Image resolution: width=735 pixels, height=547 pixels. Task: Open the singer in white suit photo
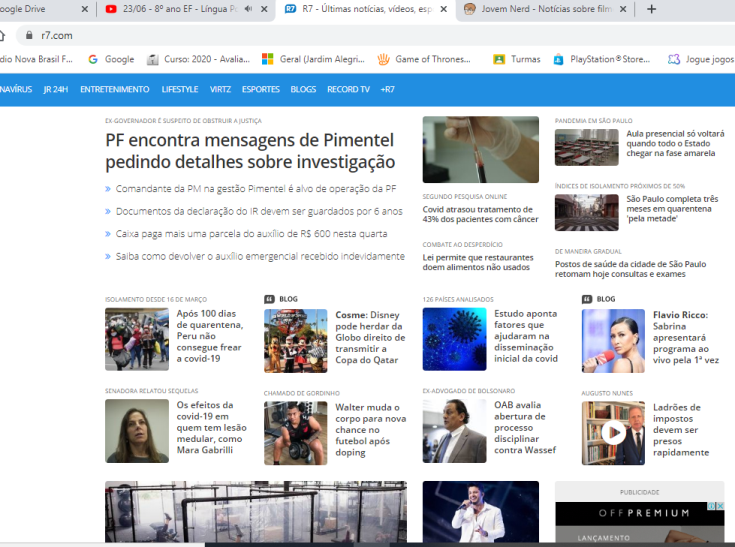[x=480, y=511]
